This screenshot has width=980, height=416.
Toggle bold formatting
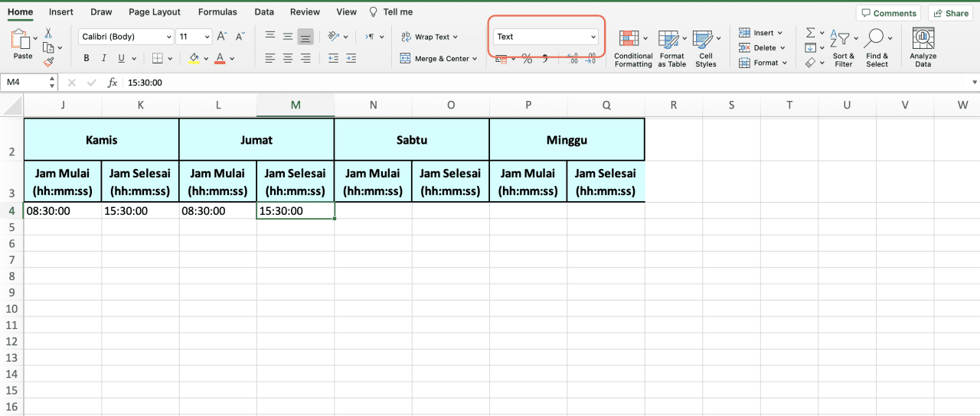tap(87, 58)
